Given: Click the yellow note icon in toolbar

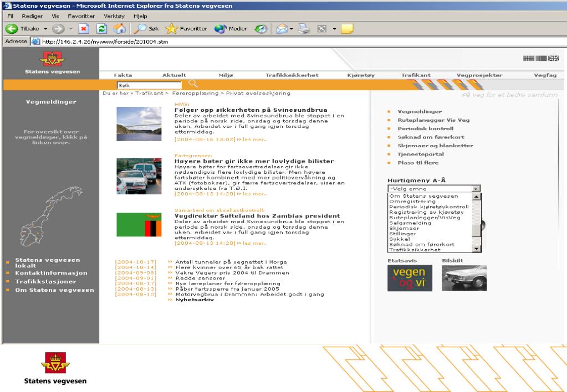Looking at the screenshot, I should [346, 29].
